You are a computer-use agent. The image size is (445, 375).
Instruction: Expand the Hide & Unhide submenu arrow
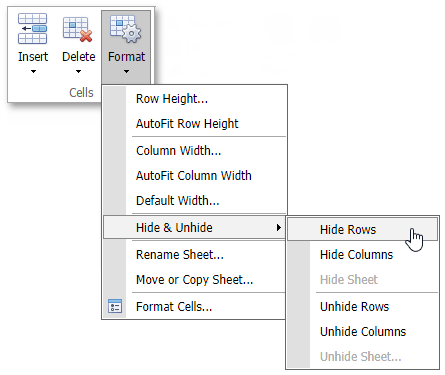279,227
